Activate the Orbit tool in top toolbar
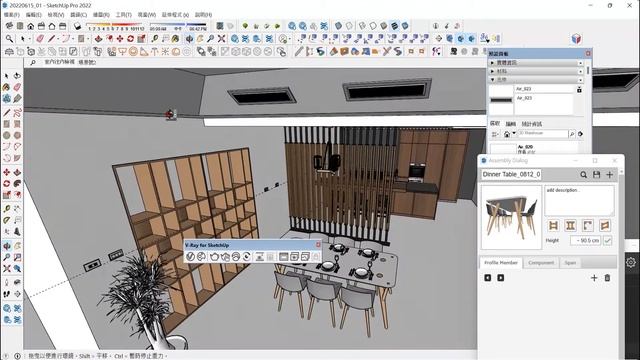 click(x=189, y=39)
